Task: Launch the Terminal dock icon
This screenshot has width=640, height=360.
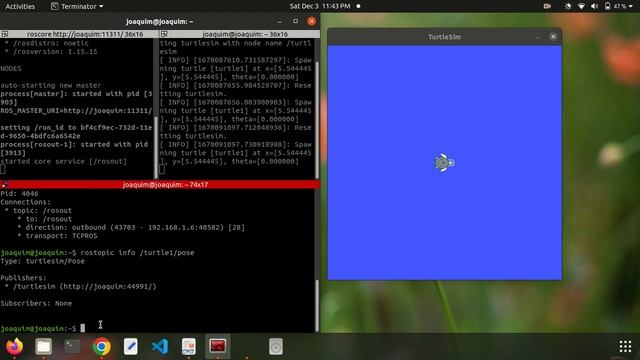Action: 73,347
